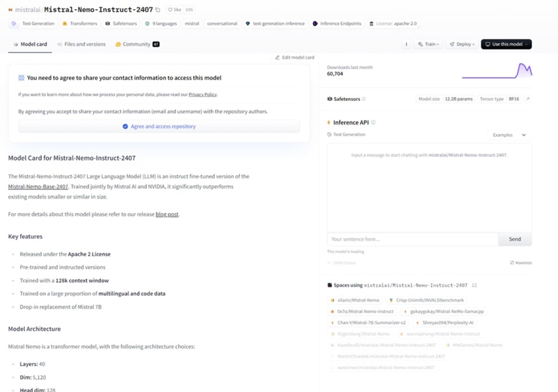Select the text-generation-inference tag
Image resolution: width=558 pixels, height=392 pixels.
[x=275, y=23]
